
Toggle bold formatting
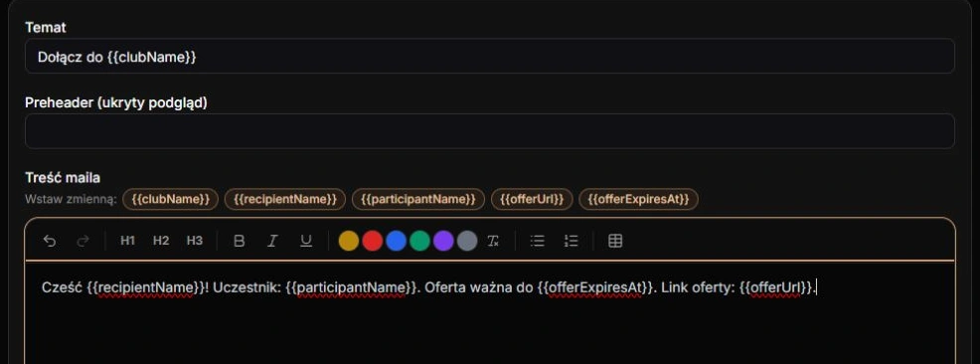pos(239,241)
